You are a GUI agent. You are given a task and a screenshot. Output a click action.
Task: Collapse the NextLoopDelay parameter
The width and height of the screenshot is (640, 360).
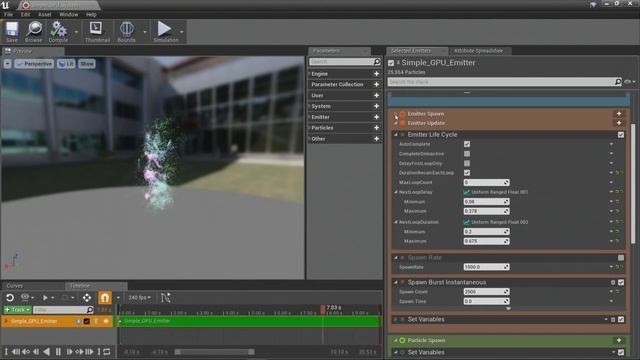(396, 192)
